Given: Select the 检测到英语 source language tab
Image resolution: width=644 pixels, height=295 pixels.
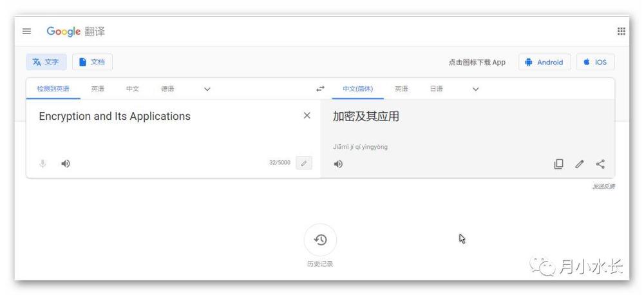Looking at the screenshot, I should point(53,89).
